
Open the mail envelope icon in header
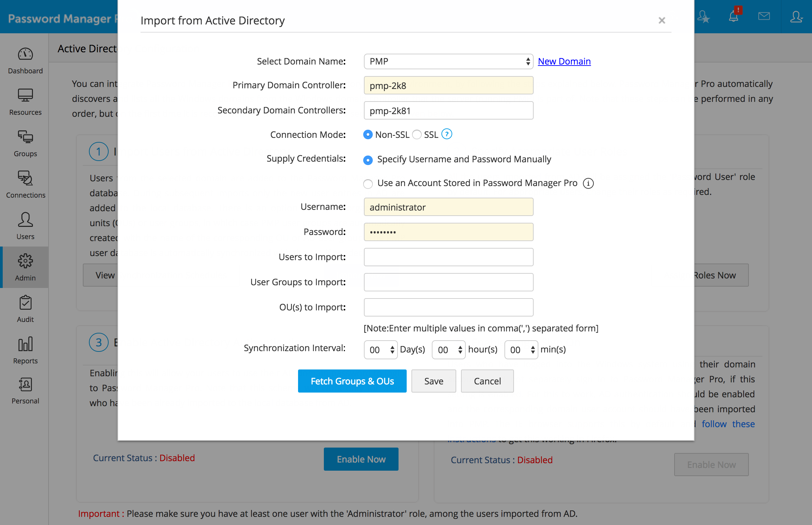click(763, 16)
